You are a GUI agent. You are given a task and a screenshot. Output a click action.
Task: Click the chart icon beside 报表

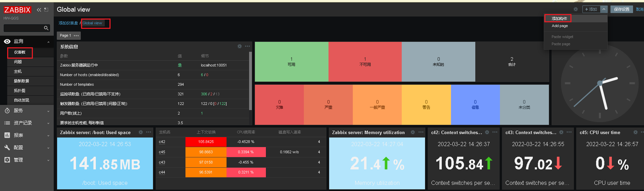[7, 135]
